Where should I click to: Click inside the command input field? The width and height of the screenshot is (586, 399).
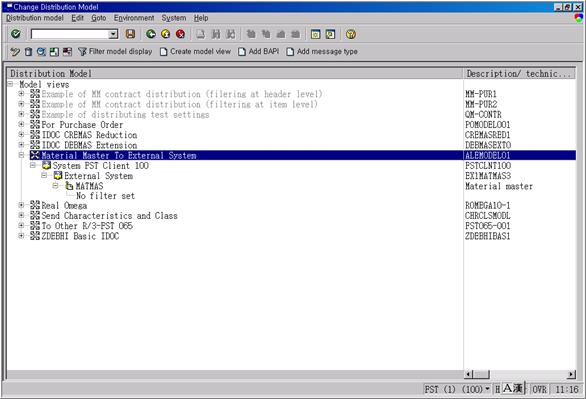pyautogui.click(x=70, y=34)
